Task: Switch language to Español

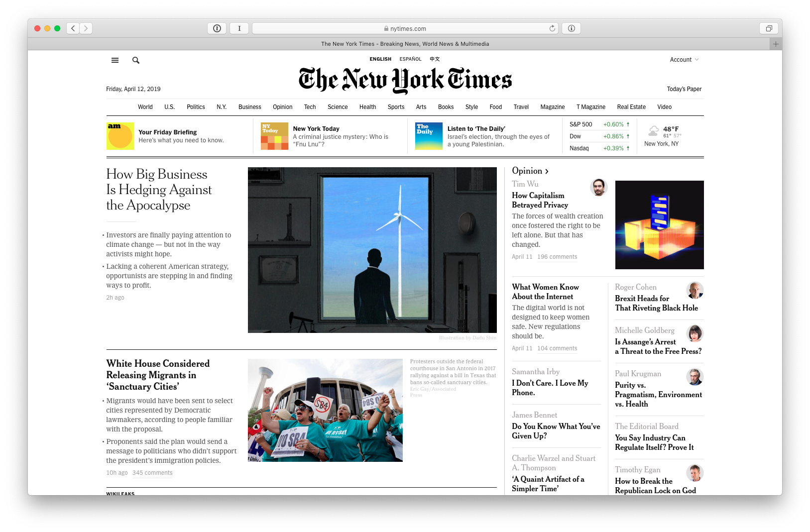Action: tap(410, 59)
